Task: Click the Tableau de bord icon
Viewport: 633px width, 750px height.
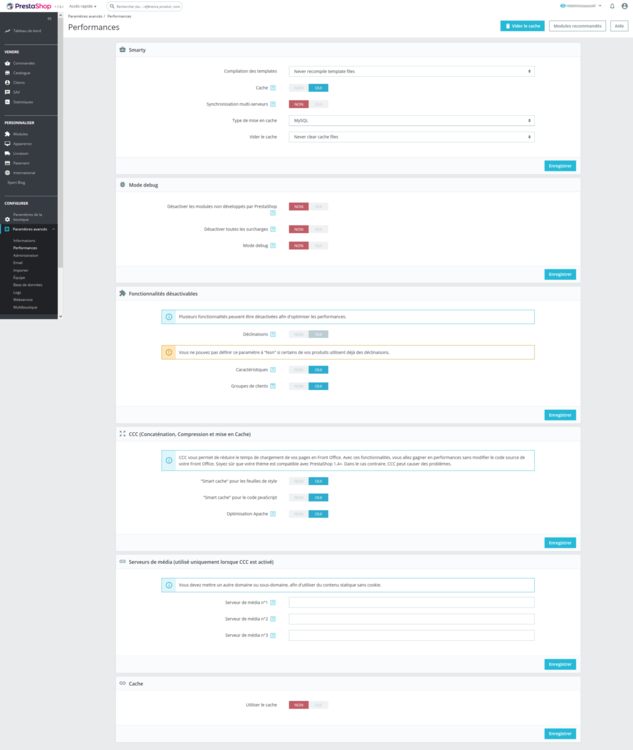Action: point(7,31)
